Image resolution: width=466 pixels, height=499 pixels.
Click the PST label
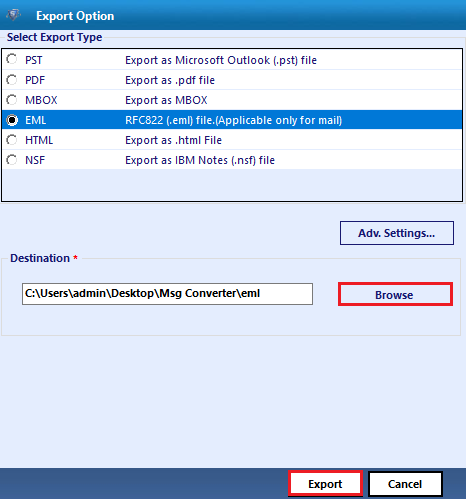point(34,60)
